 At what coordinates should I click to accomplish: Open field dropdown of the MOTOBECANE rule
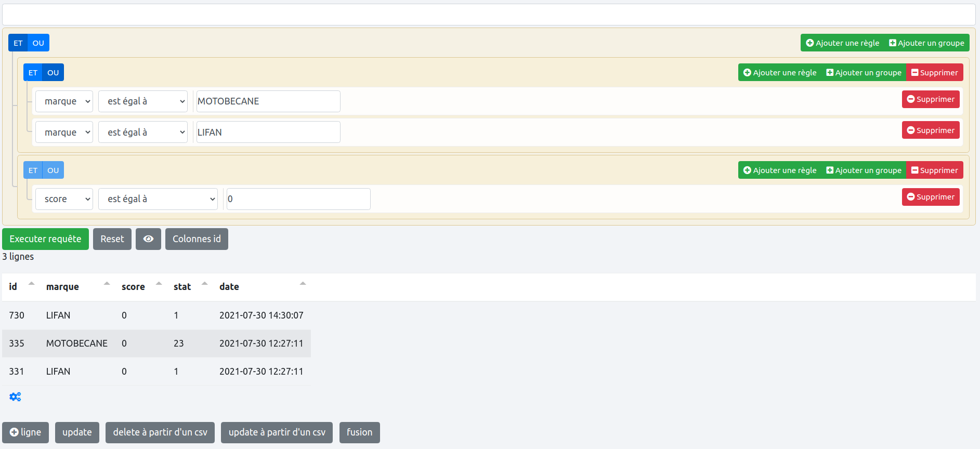(64, 101)
